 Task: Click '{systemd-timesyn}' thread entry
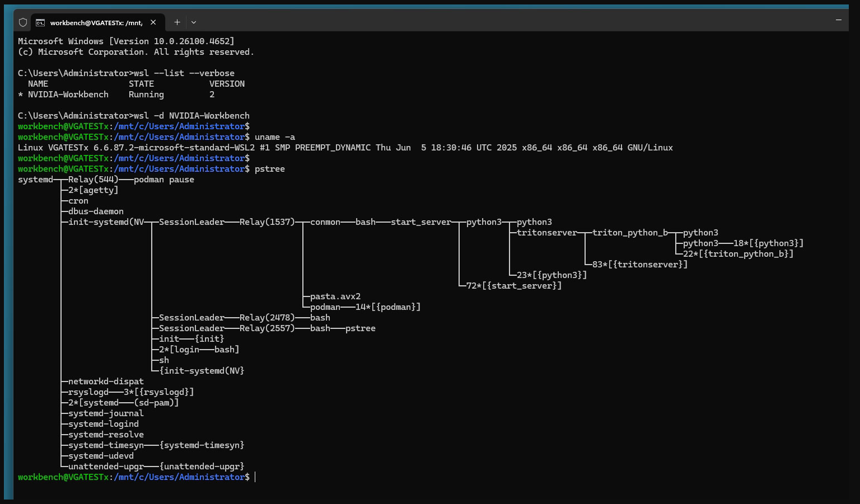click(202, 445)
